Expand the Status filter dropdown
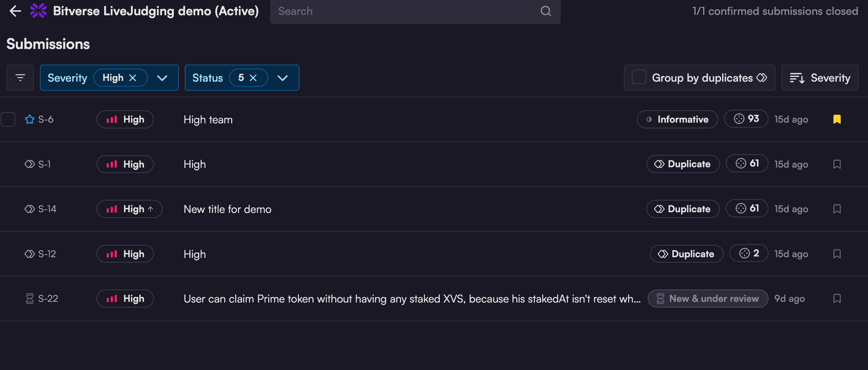Image resolution: width=868 pixels, height=370 pixels. tap(282, 78)
